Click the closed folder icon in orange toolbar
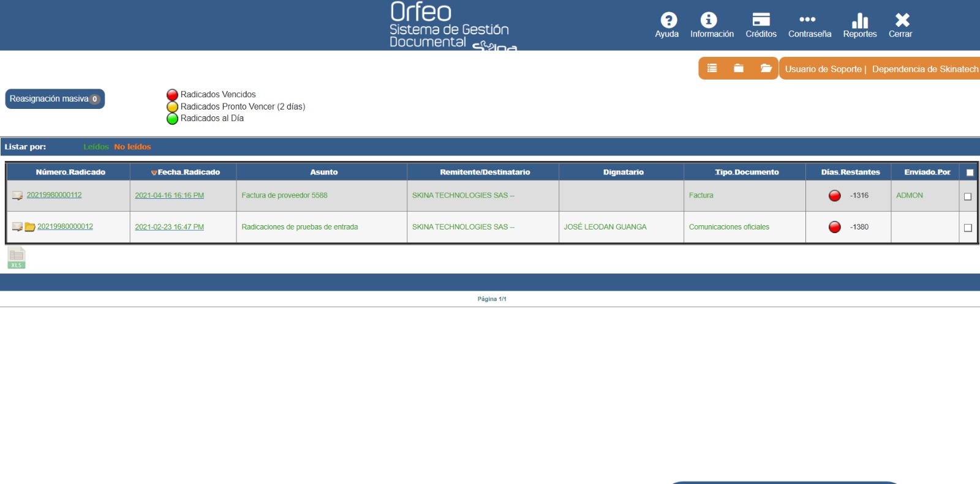The width and height of the screenshot is (980, 484). click(x=739, y=69)
